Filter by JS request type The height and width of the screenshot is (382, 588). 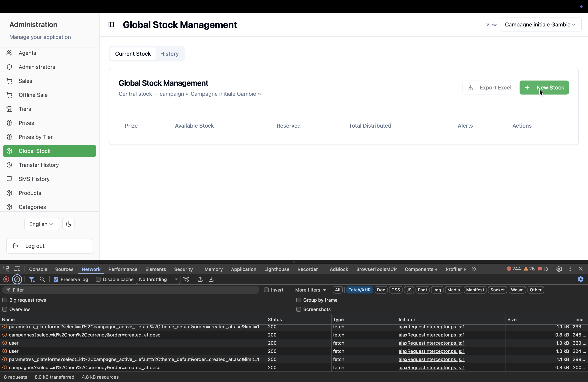(409, 290)
